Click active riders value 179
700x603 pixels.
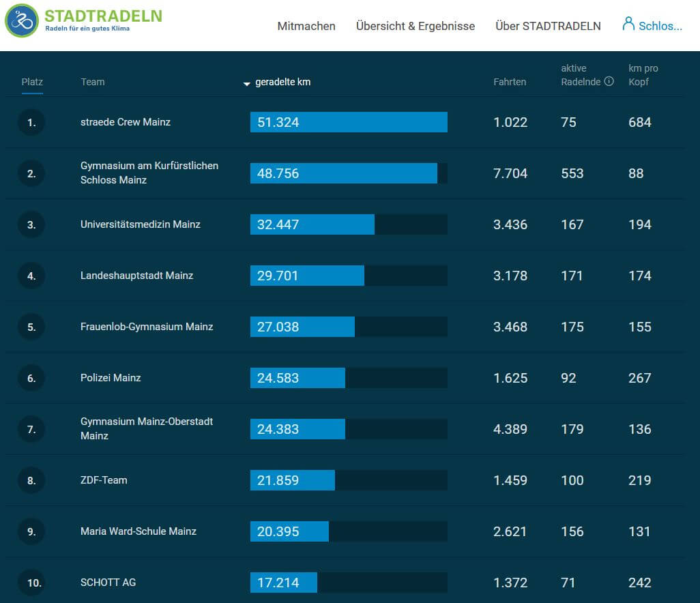click(x=572, y=429)
